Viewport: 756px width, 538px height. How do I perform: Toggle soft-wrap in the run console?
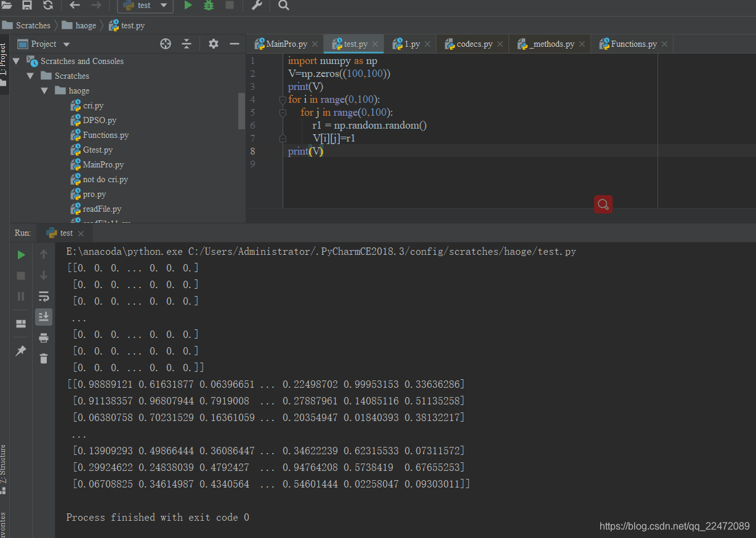[x=44, y=296]
